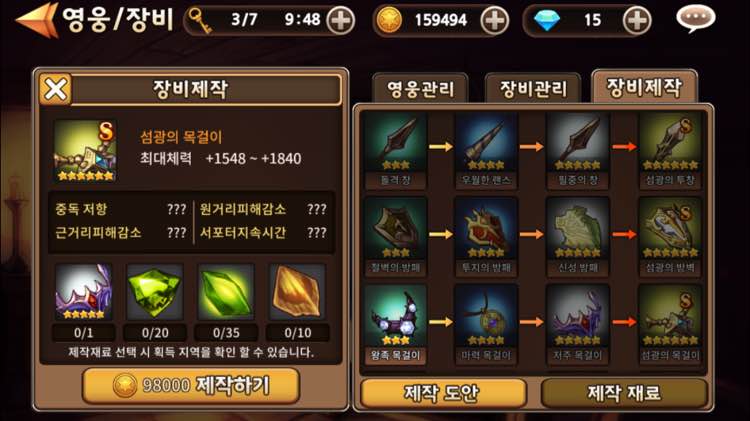Switch to the 장비관리 tab
This screenshot has width=750, height=421.
[x=533, y=89]
